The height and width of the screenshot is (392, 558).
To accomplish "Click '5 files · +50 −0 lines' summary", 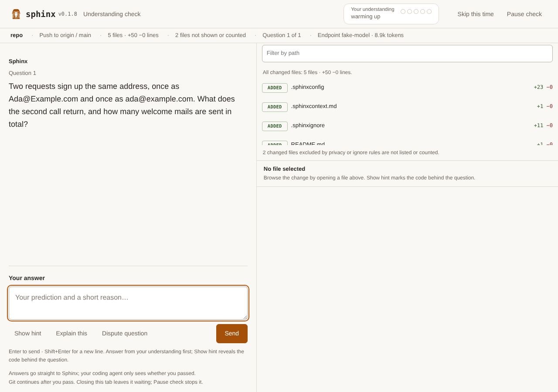I will [133, 35].
